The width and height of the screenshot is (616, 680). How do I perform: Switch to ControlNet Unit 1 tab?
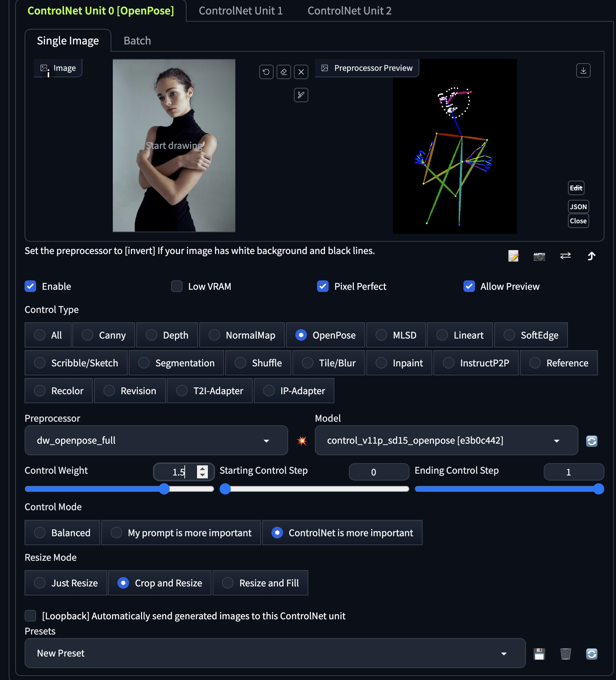pos(240,11)
